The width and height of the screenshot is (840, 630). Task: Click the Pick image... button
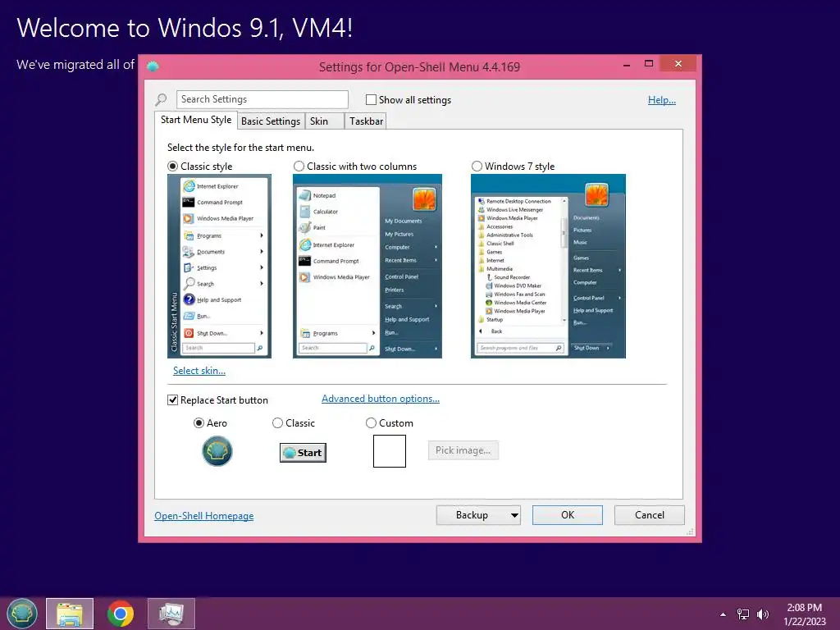pyautogui.click(x=463, y=450)
